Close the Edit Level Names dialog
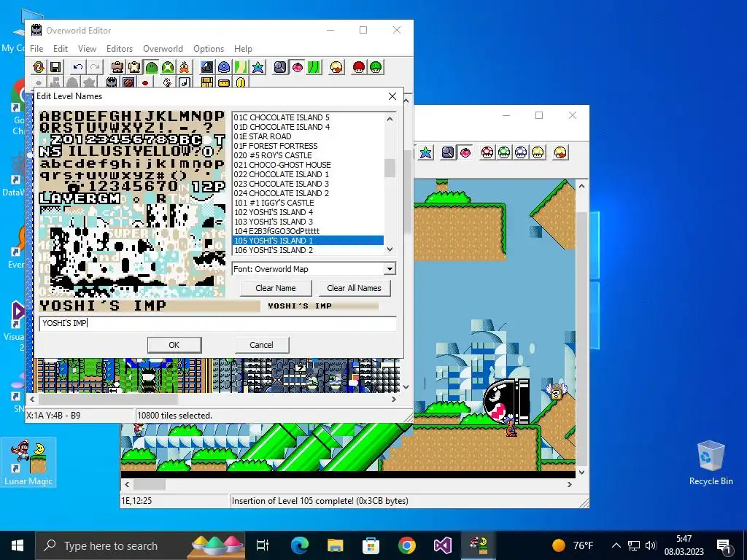 click(x=392, y=96)
